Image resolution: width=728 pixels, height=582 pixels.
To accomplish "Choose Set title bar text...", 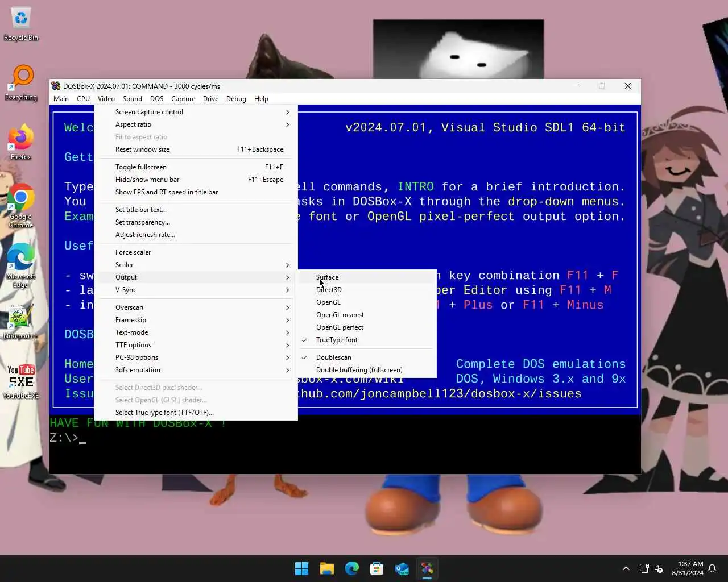I will pyautogui.click(x=196, y=210).
